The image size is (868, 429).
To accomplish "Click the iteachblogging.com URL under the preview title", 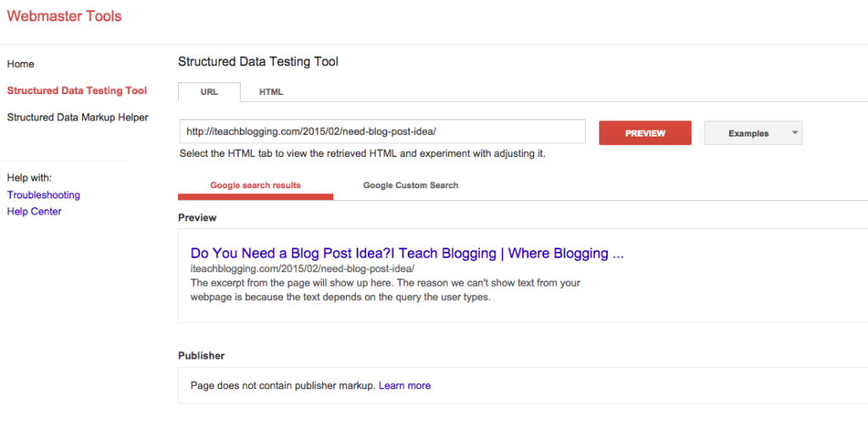I will 302,268.
